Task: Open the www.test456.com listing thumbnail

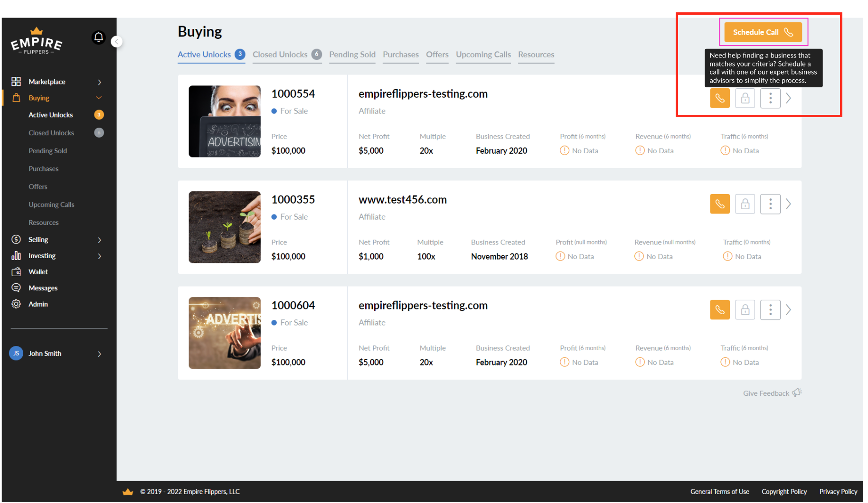Action: pos(225,227)
